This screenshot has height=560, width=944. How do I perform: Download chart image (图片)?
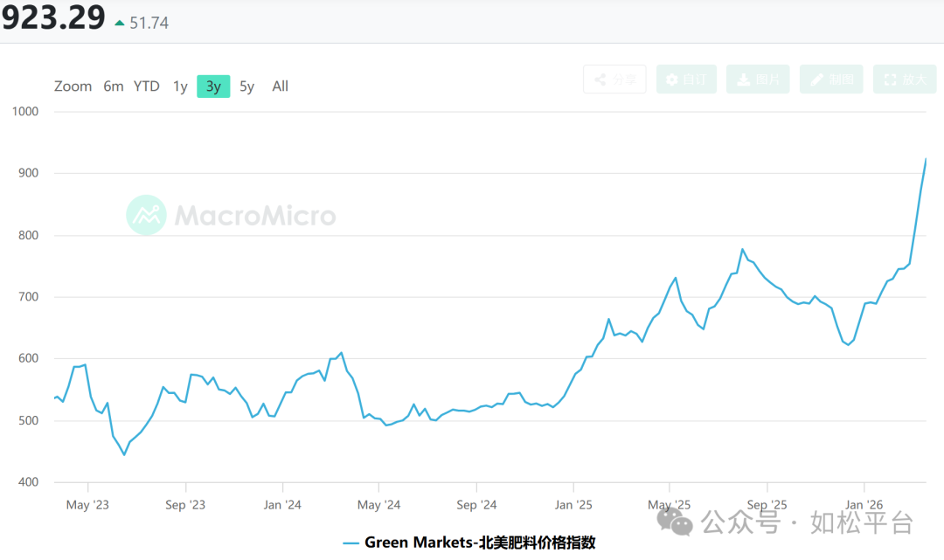758,80
